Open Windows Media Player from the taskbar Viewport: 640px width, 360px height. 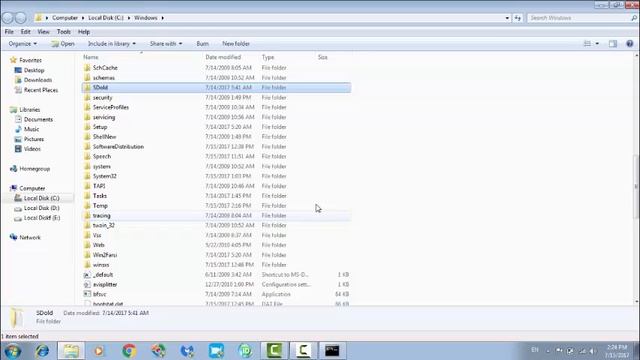tap(99, 351)
